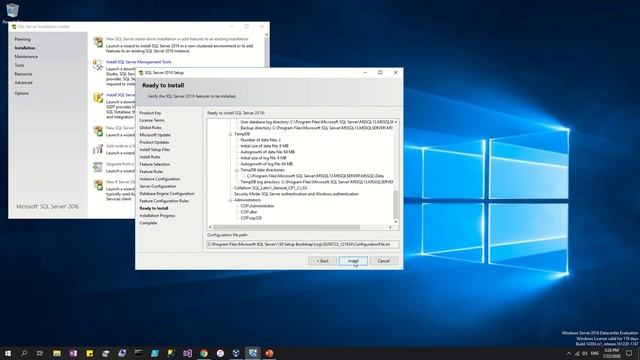Select 'Autogrowth of data file' row
This screenshot has height=360, width=640.
267,152
